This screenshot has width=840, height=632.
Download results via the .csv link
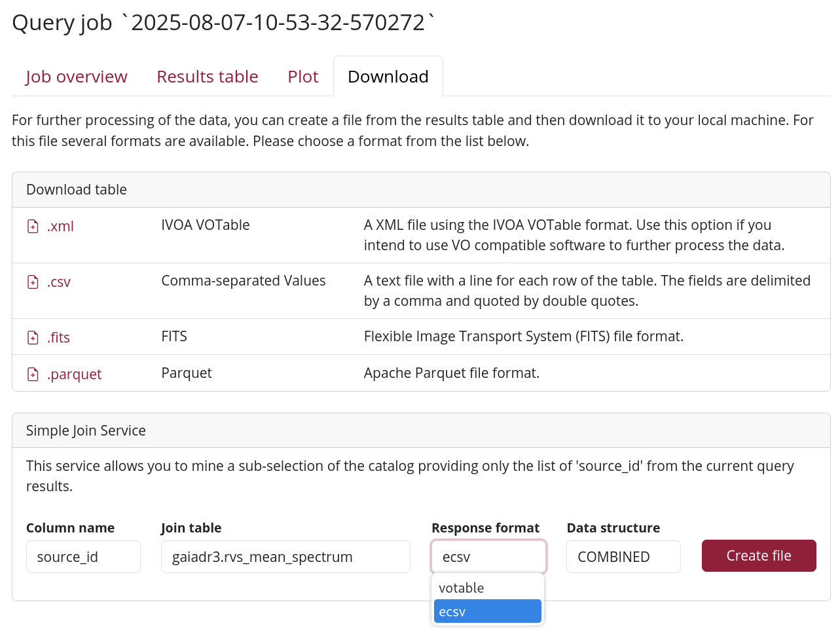click(59, 282)
